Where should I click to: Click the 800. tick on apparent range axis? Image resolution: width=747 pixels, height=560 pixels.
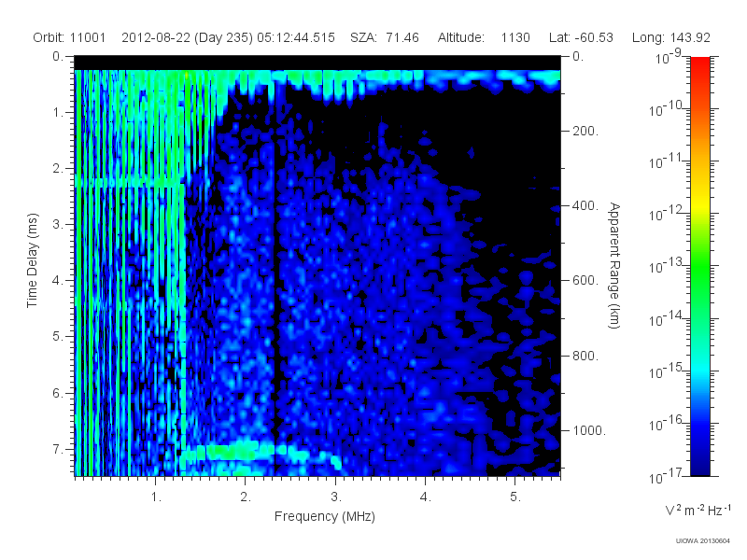[x=585, y=356]
